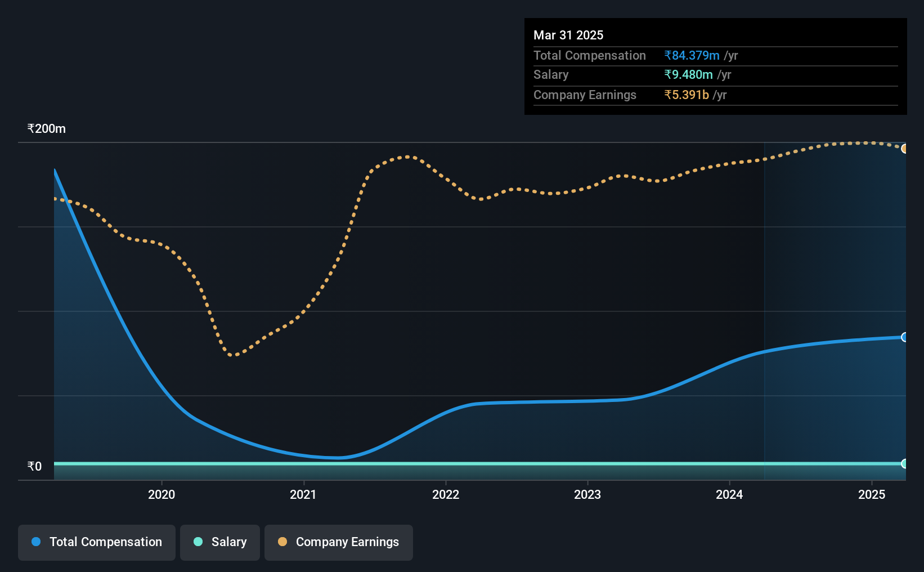Screen dimensions: 924x572
Task: Toggle the Salary legend button
Action: pyautogui.click(x=220, y=542)
